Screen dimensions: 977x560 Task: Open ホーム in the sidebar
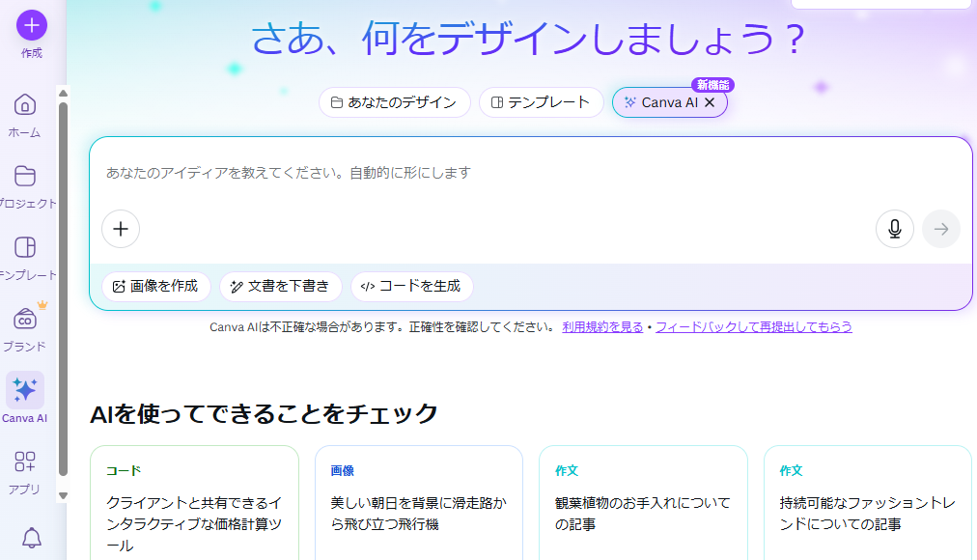tap(25, 115)
